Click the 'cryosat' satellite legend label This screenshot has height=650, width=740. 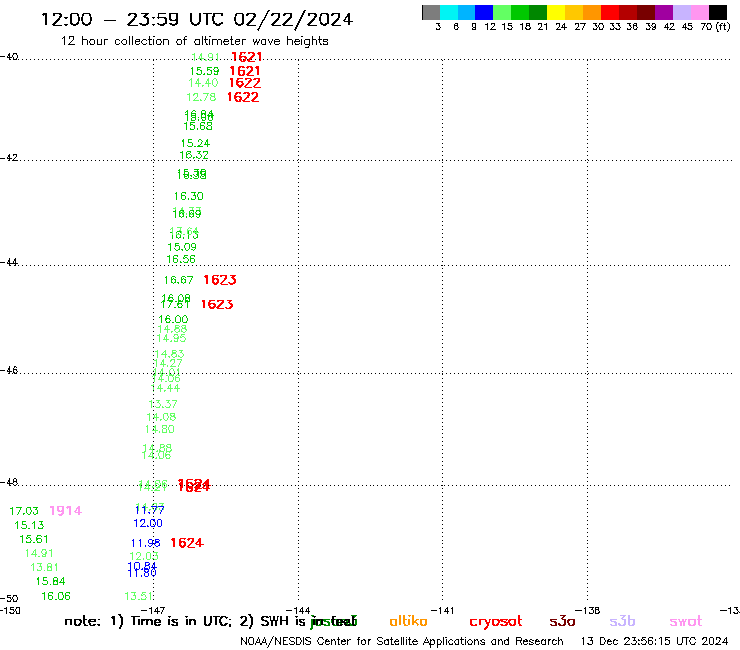(496, 622)
